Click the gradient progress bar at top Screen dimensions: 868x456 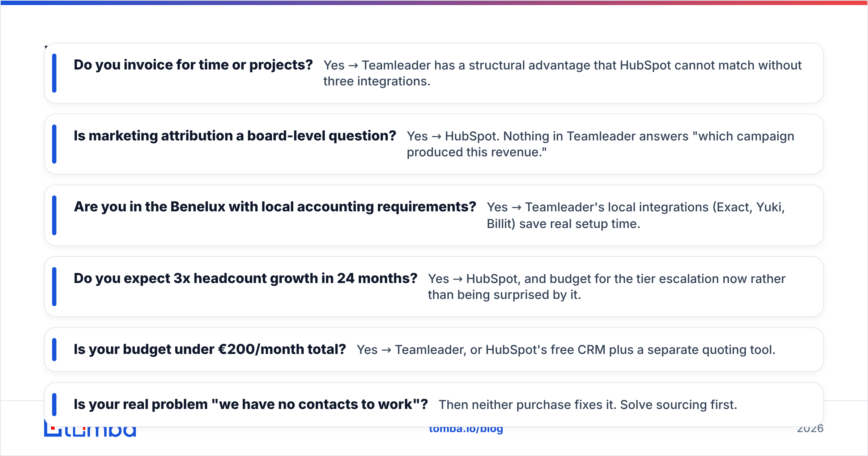(434, 3)
